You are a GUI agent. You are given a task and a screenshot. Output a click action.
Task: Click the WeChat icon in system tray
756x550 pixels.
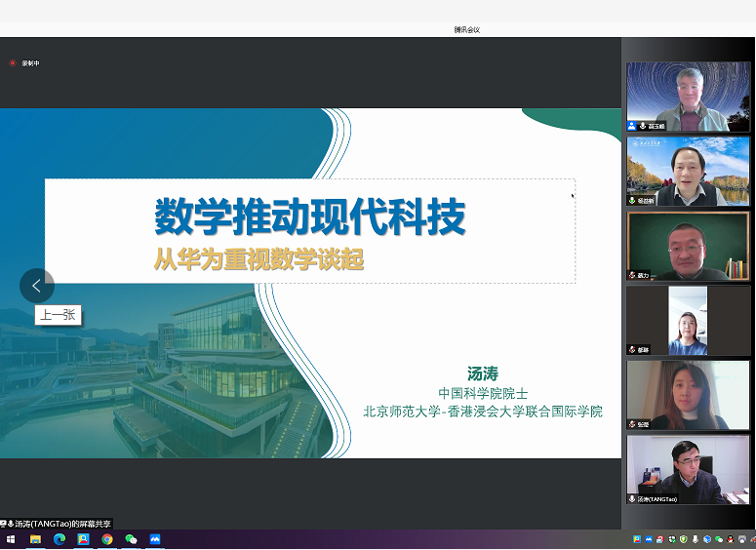point(719,539)
